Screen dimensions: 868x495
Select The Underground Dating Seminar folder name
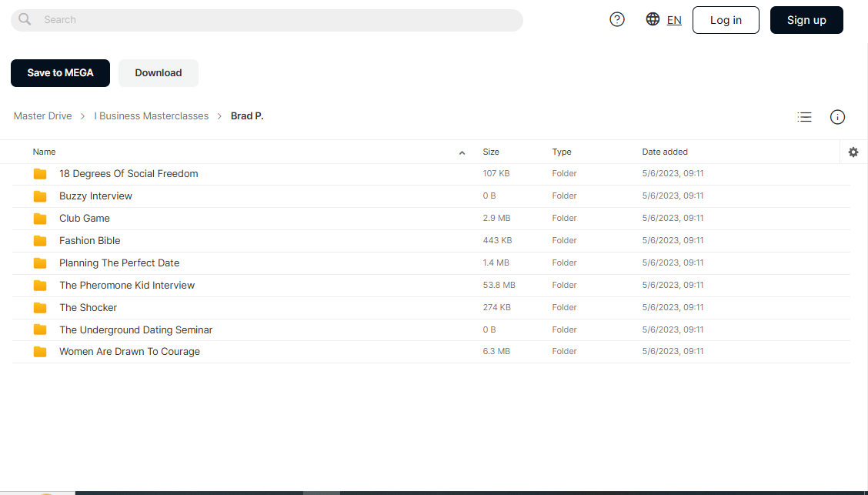[x=136, y=330]
